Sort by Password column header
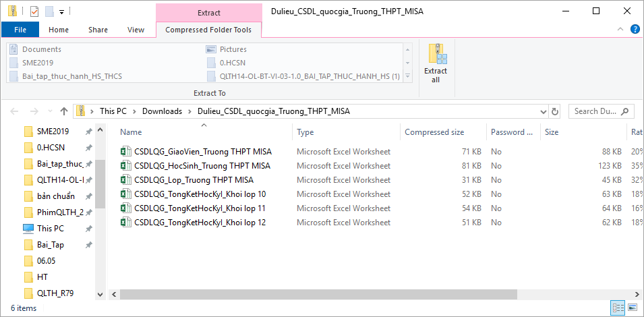Image resolution: width=644 pixels, height=317 pixels. [x=513, y=132]
